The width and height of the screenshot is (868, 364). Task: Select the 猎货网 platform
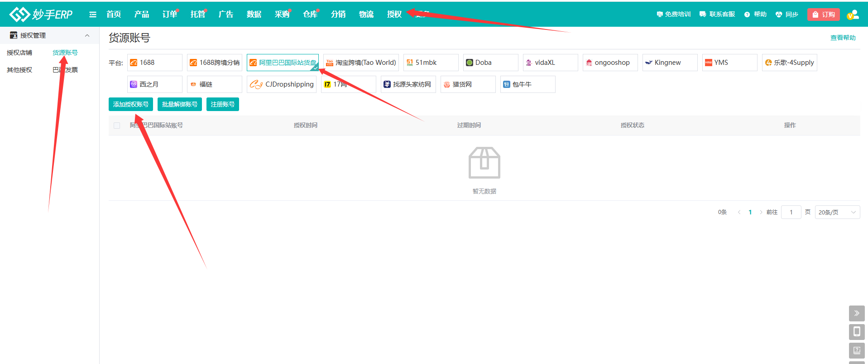(x=468, y=84)
